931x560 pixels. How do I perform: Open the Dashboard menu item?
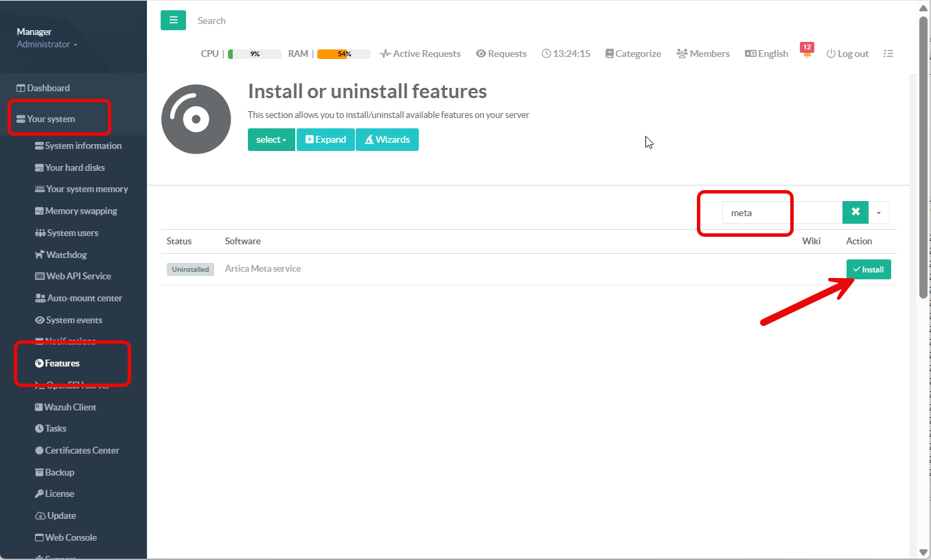[48, 88]
